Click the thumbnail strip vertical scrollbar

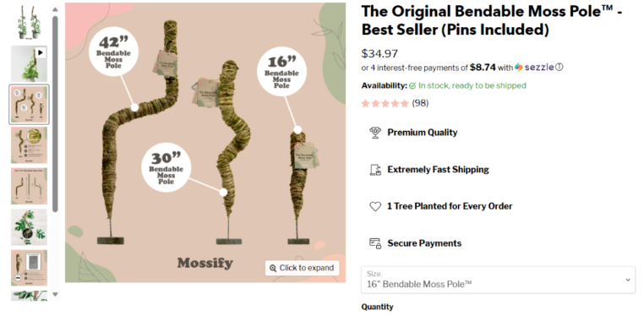[x=55, y=114]
